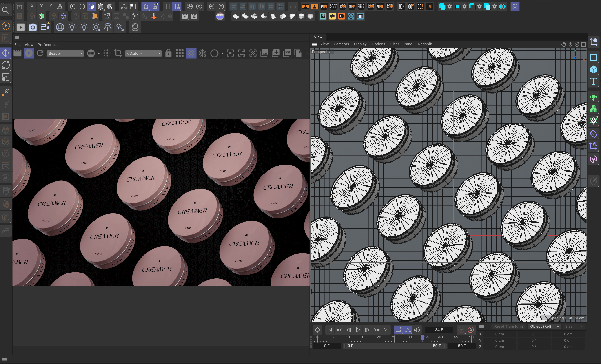Select the Text spline tool
601x364 pixels.
[593, 81]
